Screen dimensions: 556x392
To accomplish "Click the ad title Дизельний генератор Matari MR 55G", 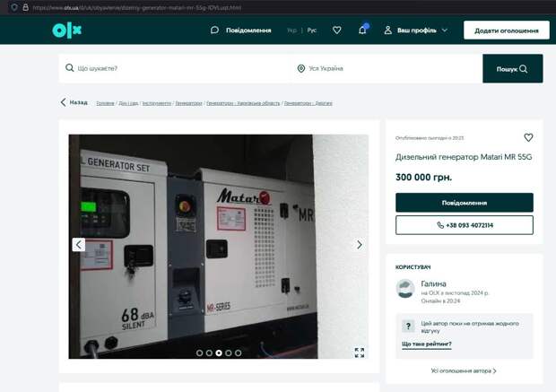I will pyautogui.click(x=464, y=157).
